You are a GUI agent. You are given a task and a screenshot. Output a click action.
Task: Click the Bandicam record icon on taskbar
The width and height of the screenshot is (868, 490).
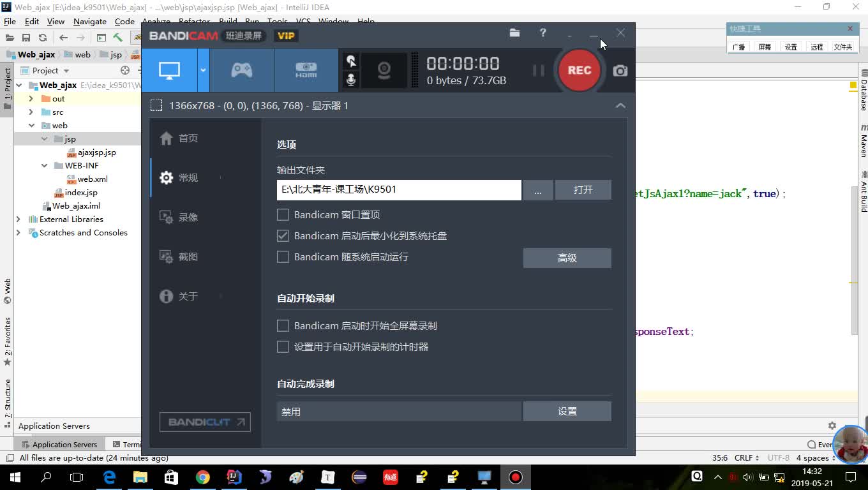515,477
